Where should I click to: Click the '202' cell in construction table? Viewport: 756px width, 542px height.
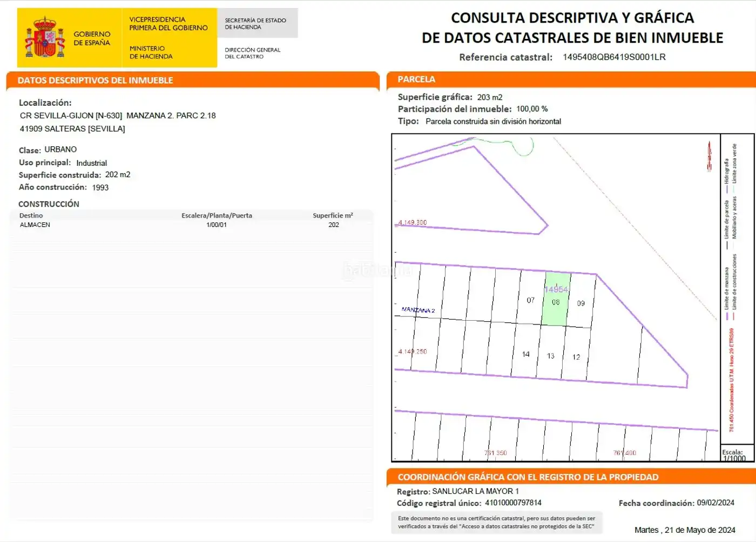point(334,225)
